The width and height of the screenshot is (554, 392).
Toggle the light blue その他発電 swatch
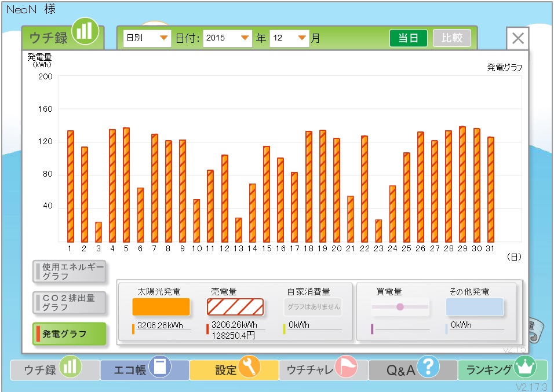475,307
